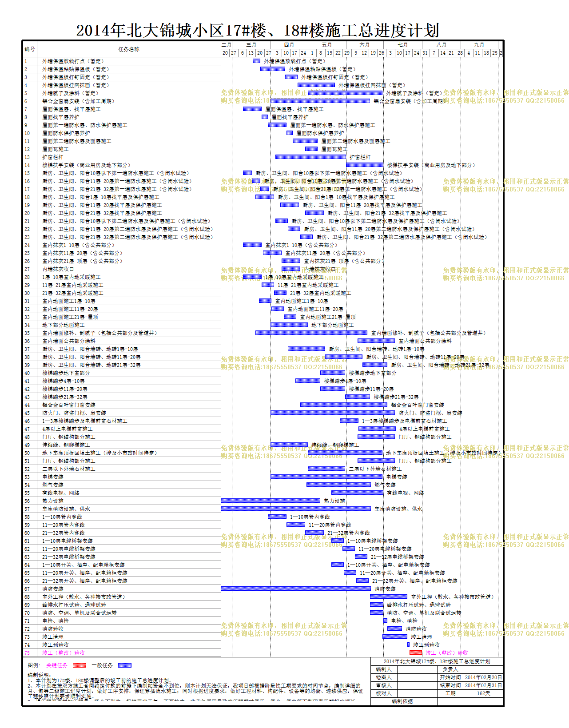The width and height of the screenshot is (569, 728).
Task: Select the blue Gantt bar for 电梯安装
Action: 326,477
